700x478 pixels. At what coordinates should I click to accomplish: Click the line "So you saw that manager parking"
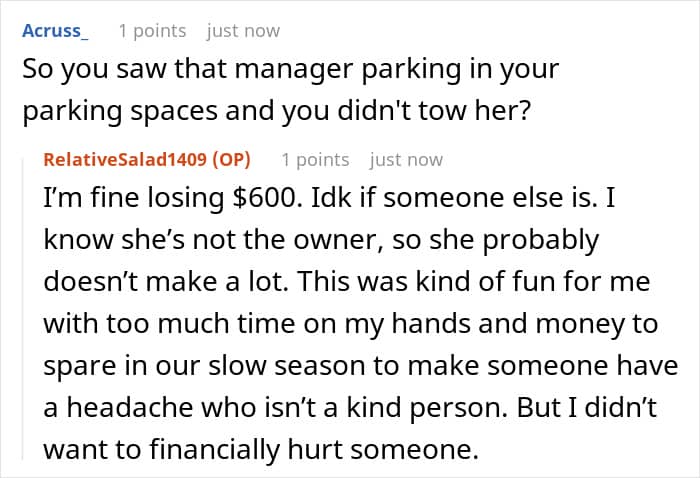click(290, 70)
